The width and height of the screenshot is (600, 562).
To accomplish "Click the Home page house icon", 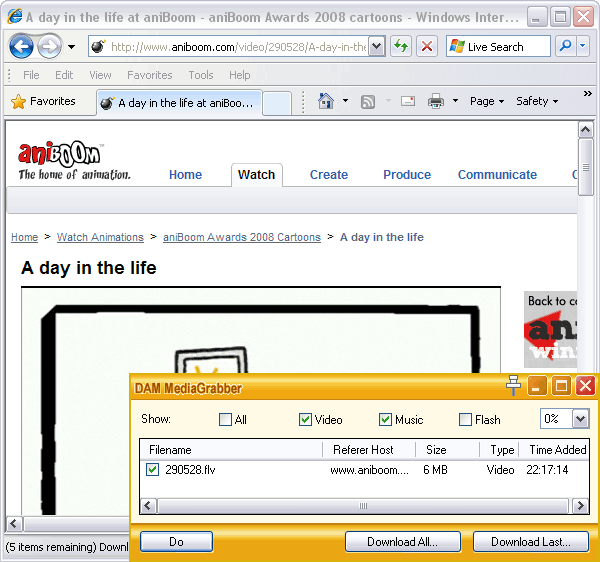I will (326, 101).
